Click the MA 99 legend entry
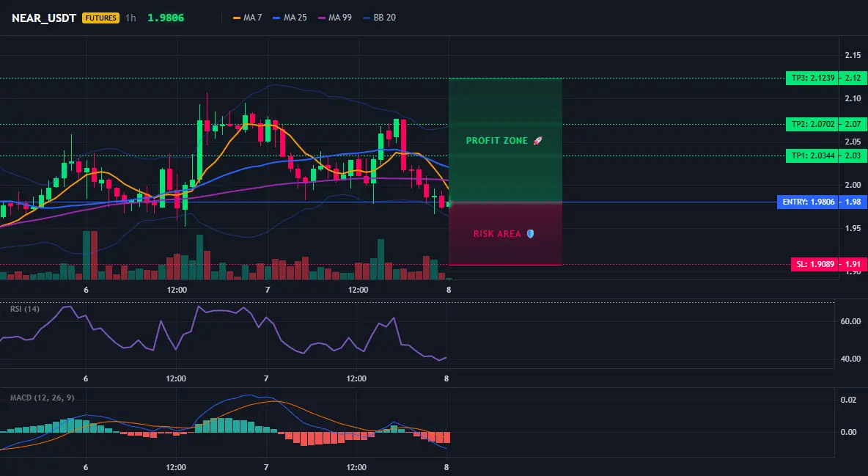868x476 pixels. pyautogui.click(x=334, y=18)
